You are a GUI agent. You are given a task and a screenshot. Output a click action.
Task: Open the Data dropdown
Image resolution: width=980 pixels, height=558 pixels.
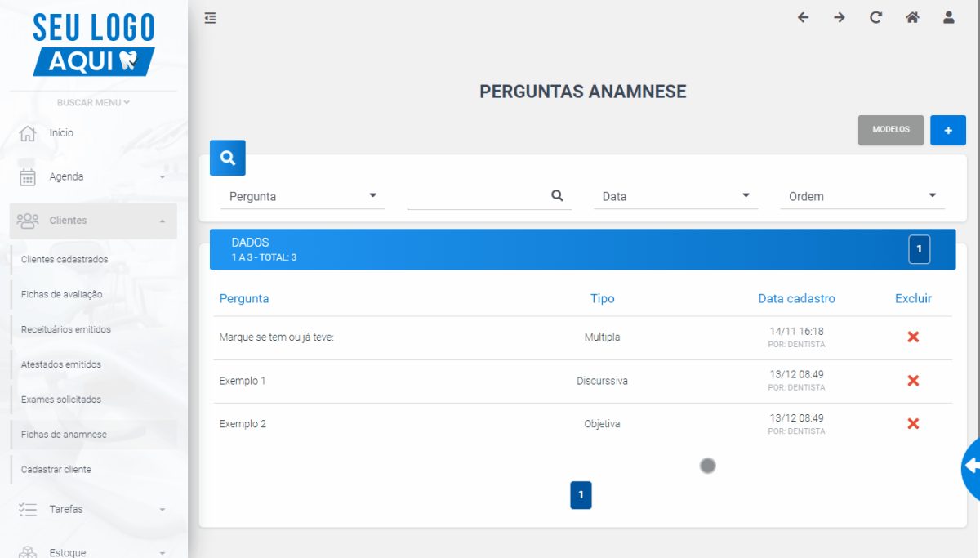(x=675, y=196)
